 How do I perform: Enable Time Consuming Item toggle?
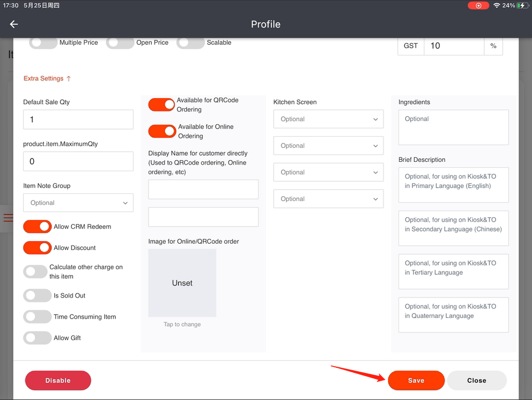37,317
